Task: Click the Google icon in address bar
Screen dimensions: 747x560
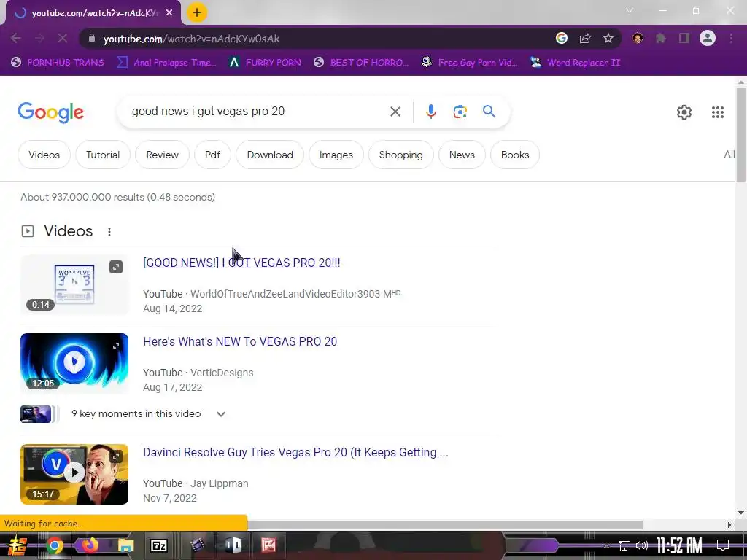Action: point(562,39)
